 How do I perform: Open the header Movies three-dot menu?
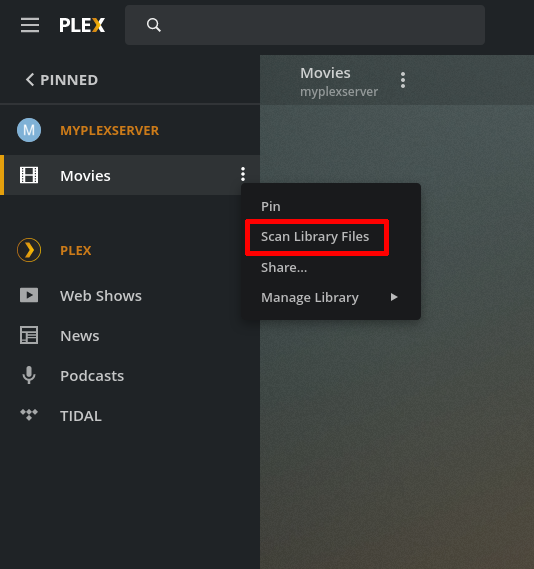403,80
